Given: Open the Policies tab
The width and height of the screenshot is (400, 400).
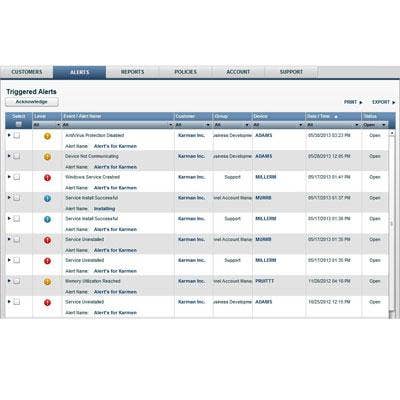Looking at the screenshot, I should click(185, 72).
